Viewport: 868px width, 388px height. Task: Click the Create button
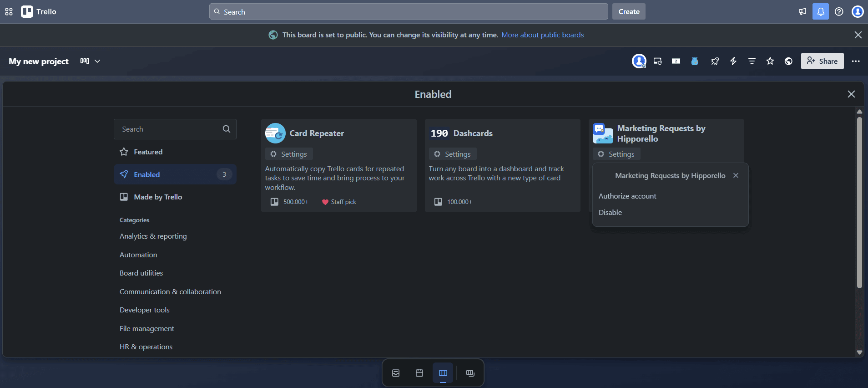click(629, 12)
